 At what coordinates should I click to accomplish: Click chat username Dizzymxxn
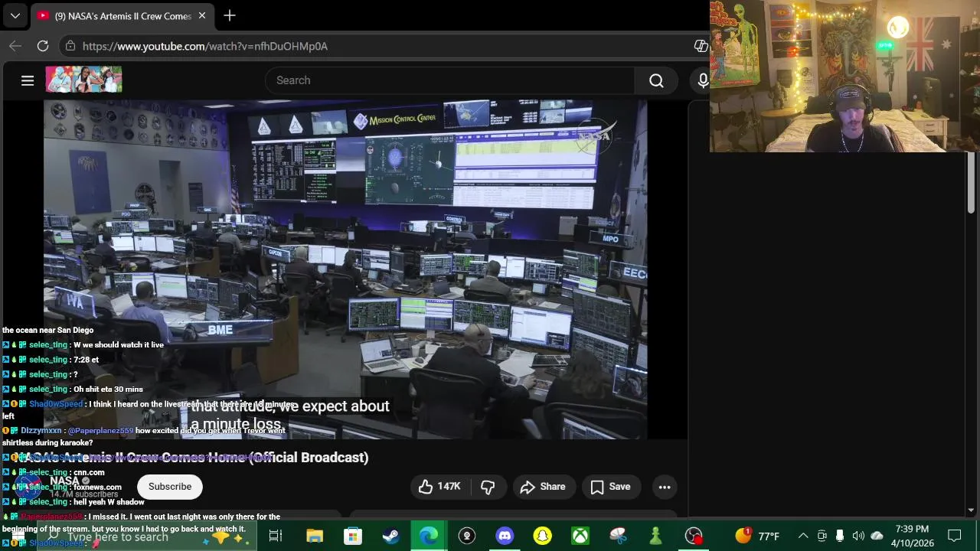(41, 431)
